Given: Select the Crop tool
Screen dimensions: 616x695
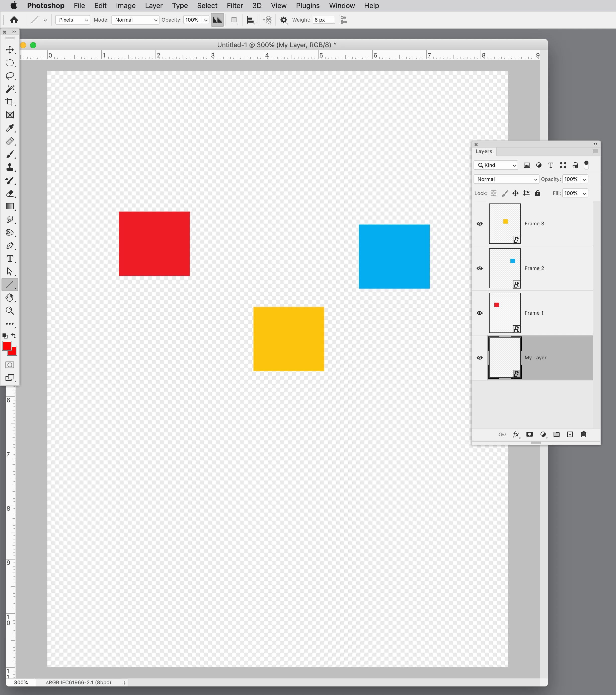Looking at the screenshot, I should tap(10, 102).
